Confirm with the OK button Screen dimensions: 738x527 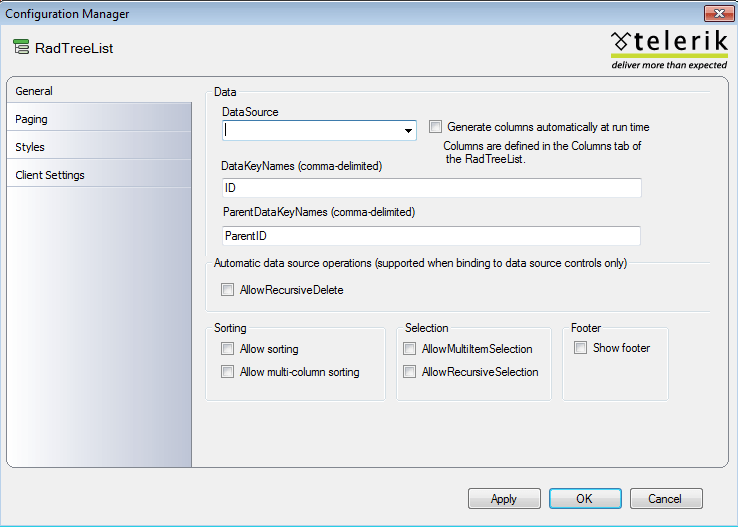tap(585, 498)
